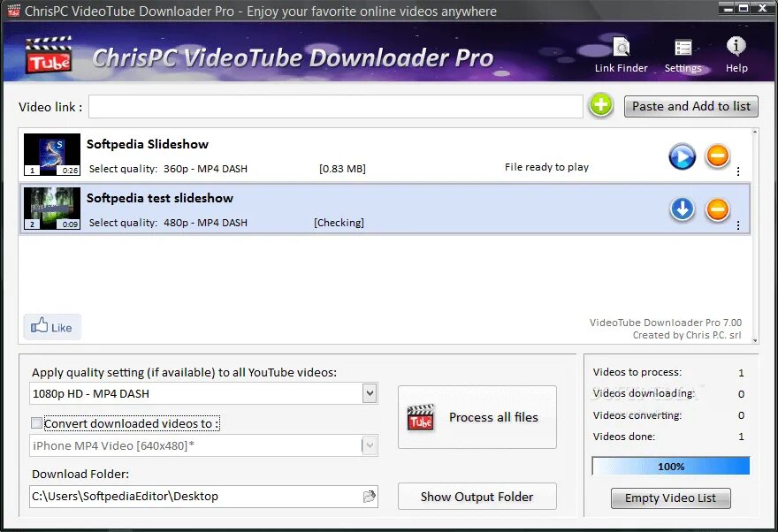Download the Softpedia test slideshow video
This screenshot has width=778, height=532.
(x=683, y=209)
